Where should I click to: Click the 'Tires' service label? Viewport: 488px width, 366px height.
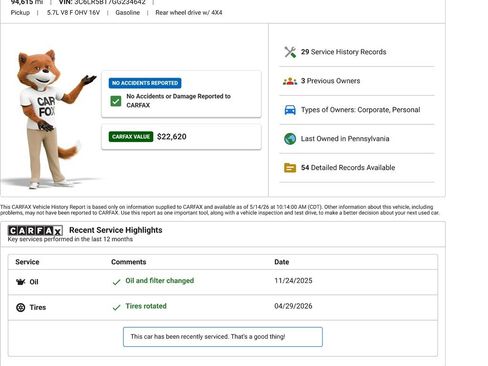tap(38, 307)
